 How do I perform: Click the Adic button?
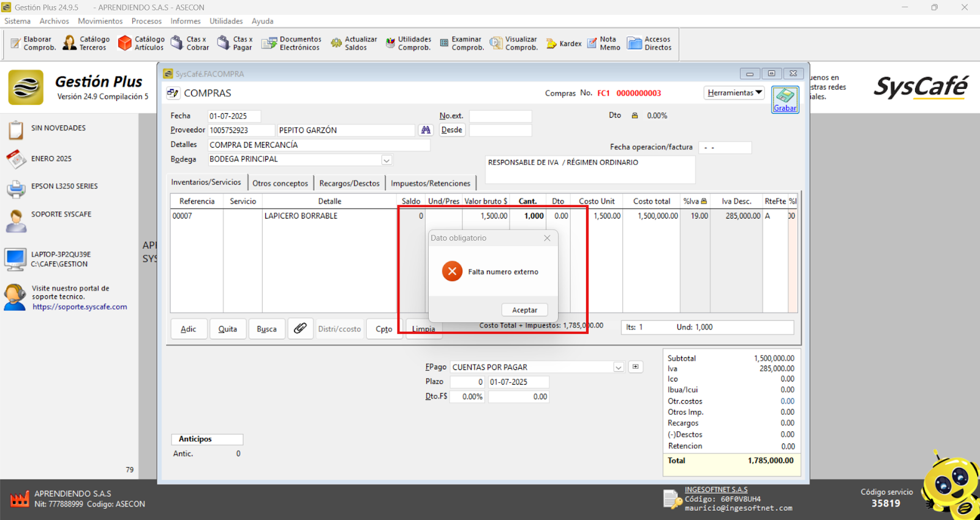click(x=188, y=329)
